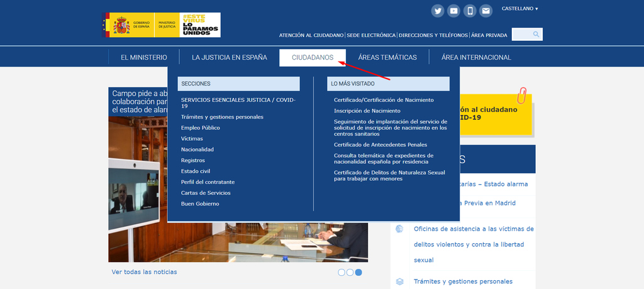Open Trámites y gestiones personales in Secciones

pos(222,117)
